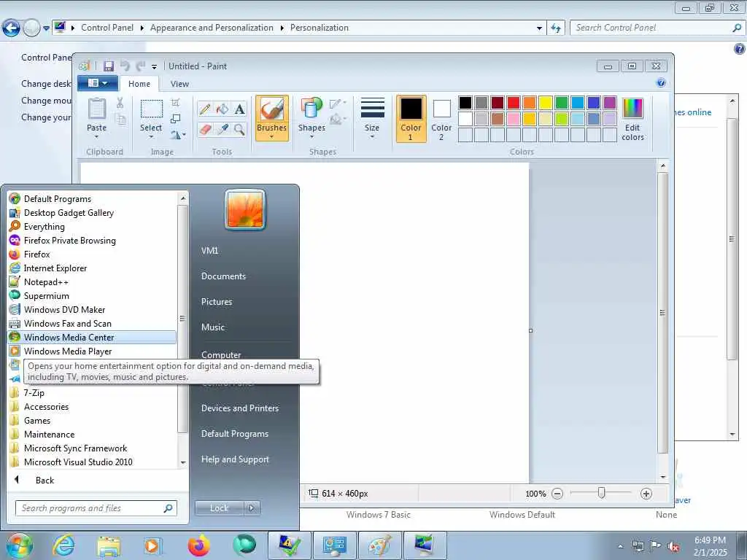This screenshot has width=747, height=560.
Task: Select the Eraser tool in Paint
Action: tap(205, 129)
